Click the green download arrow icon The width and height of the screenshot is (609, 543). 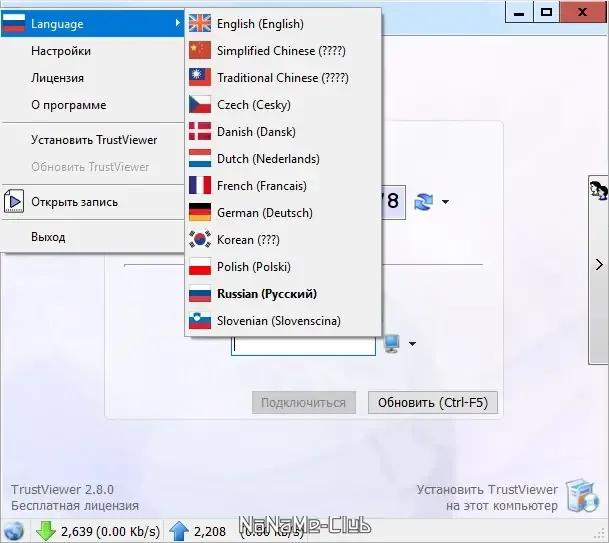(x=46, y=531)
